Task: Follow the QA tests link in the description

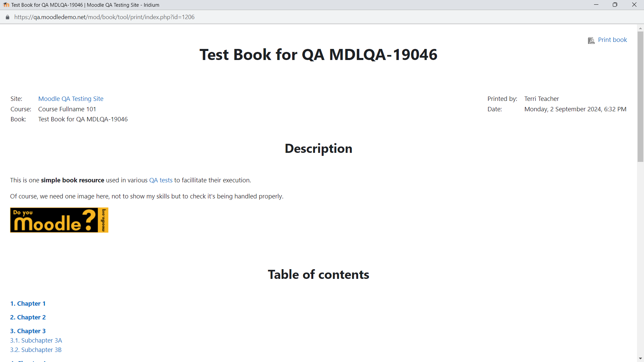Action: click(161, 180)
